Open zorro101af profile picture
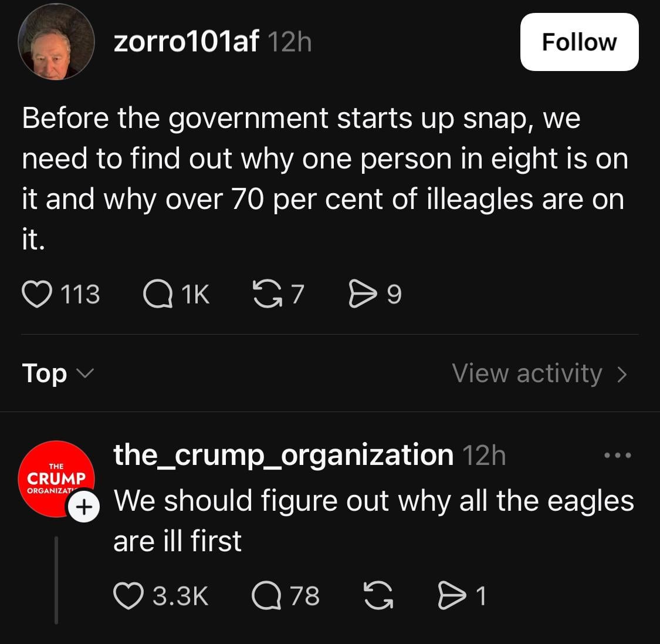Viewport: 660px width, 644px height. click(x=56, y=41)
